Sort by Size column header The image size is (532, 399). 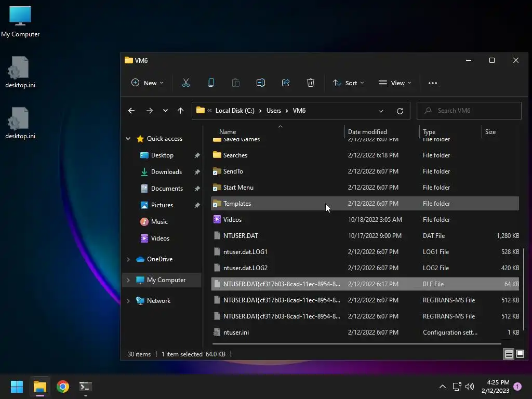pos(490,131)
